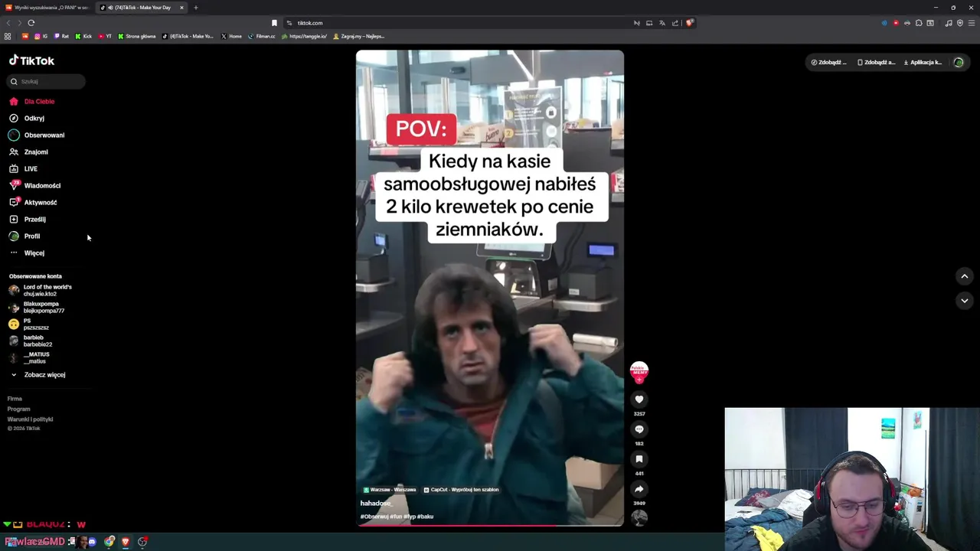The height and width of the screenshot is (551, 980).
Task: Click the Zdobądź app phone button
Action: (x=876, y=62)
